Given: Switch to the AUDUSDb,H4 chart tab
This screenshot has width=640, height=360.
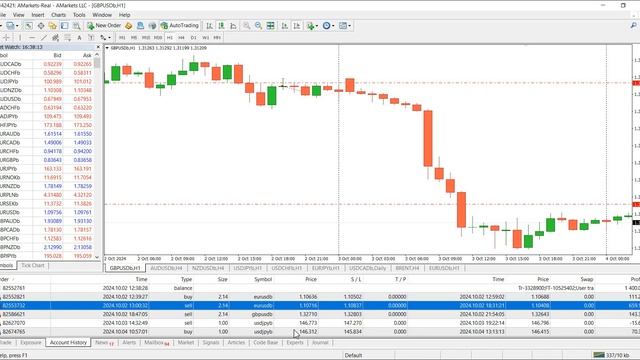Looking at the screenshot, I should [166, 268].
